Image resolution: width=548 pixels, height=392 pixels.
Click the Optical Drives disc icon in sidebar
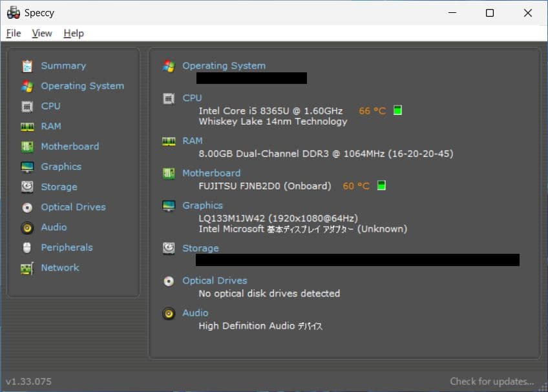(x=27, y=207)
